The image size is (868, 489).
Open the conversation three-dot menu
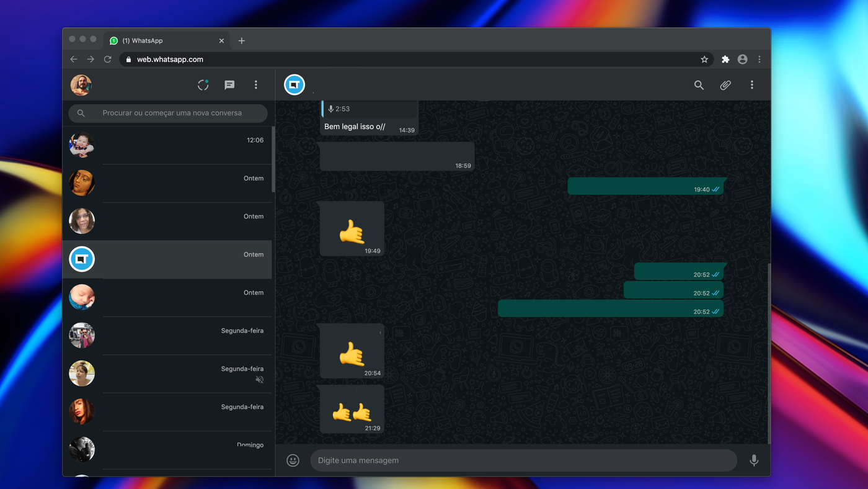[x=752, y=85]
